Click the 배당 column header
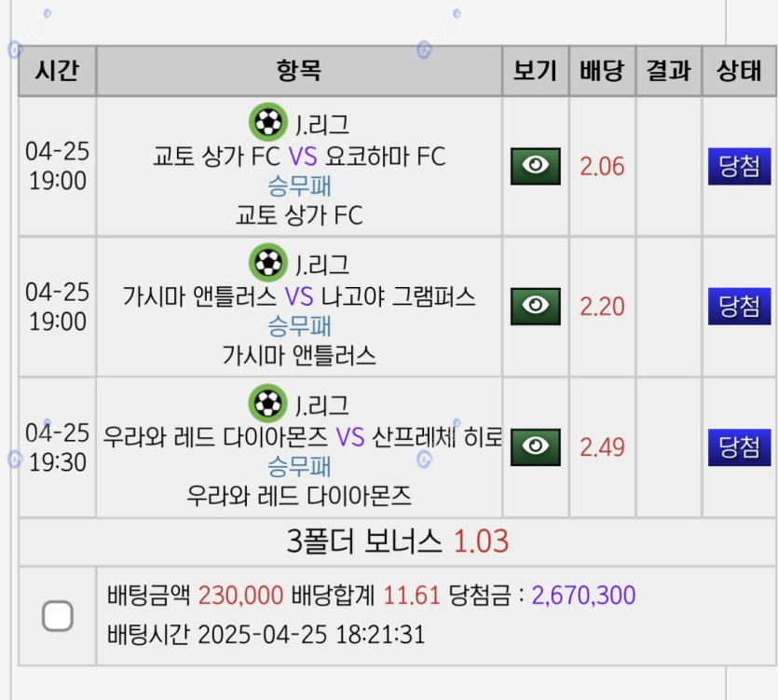This screenshot has width=778, height=700. [x=602, y=71]
